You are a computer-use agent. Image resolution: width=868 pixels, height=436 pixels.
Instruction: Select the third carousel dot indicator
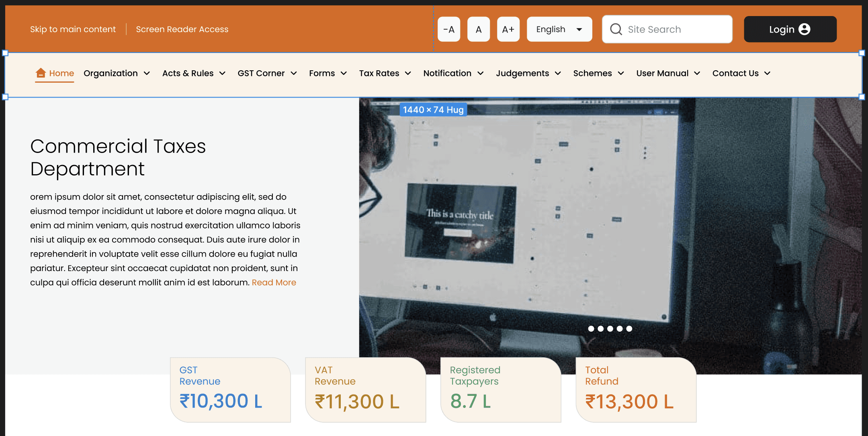tap(610, 328)
